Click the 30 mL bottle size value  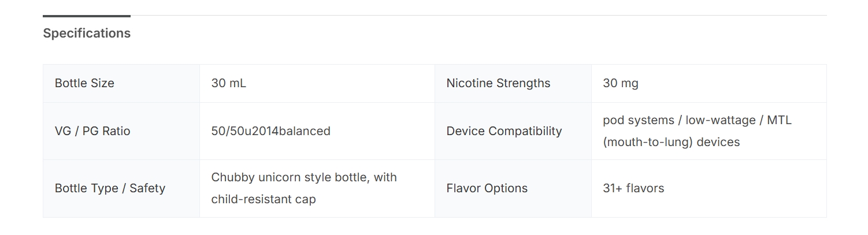pyautogui.click(x=228, y=83)
